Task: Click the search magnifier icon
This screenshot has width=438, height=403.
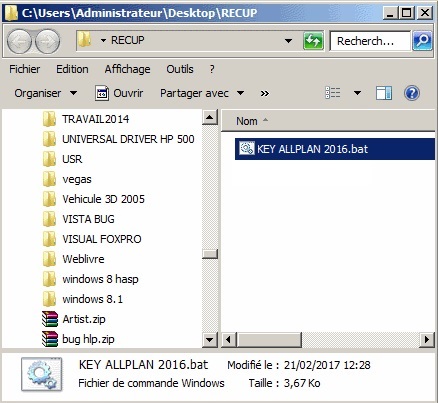Action: pyautogui.click(x=422, y=41)
